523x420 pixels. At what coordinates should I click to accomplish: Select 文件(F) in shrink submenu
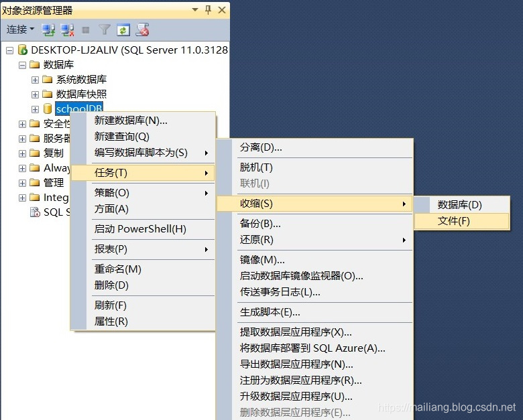pos(461,221)
